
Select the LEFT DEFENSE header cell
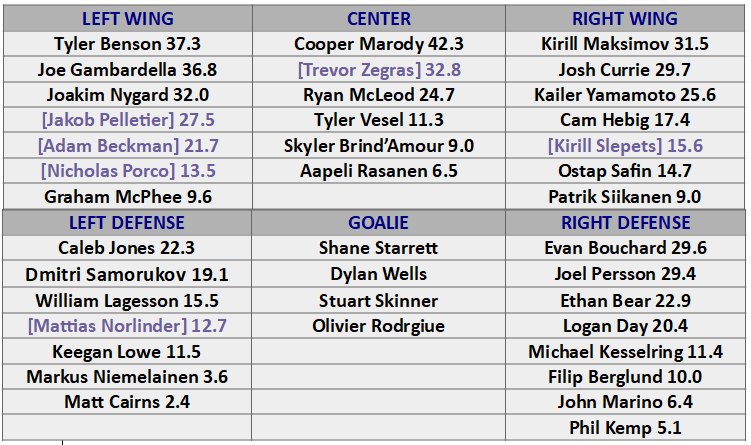pos(127,223)
